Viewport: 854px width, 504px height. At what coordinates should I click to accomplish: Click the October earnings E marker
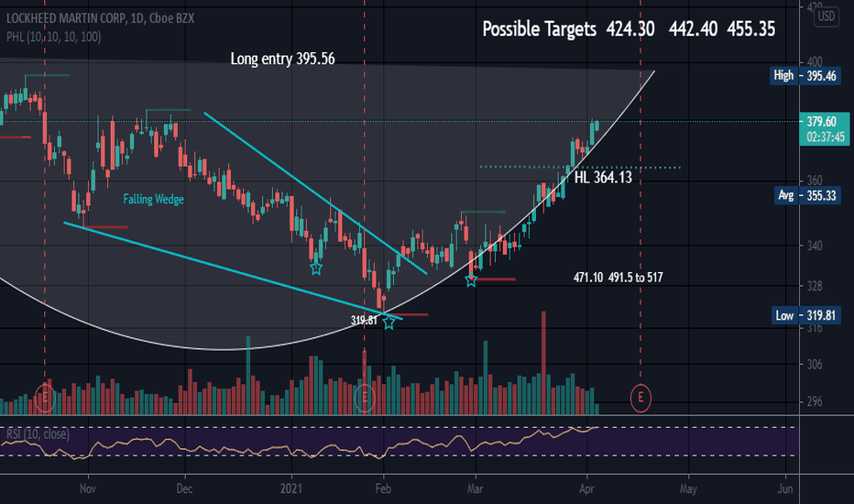(x=45, y=398)
